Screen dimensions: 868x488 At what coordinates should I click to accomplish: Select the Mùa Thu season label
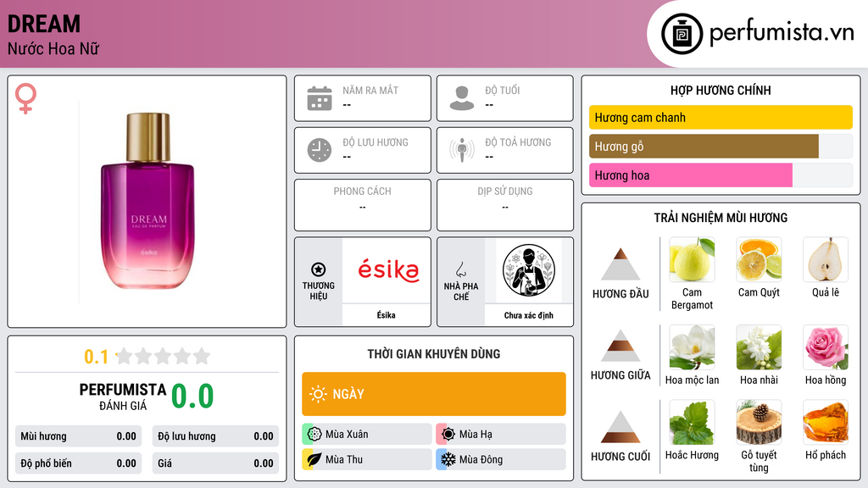(x=344, y=460)
